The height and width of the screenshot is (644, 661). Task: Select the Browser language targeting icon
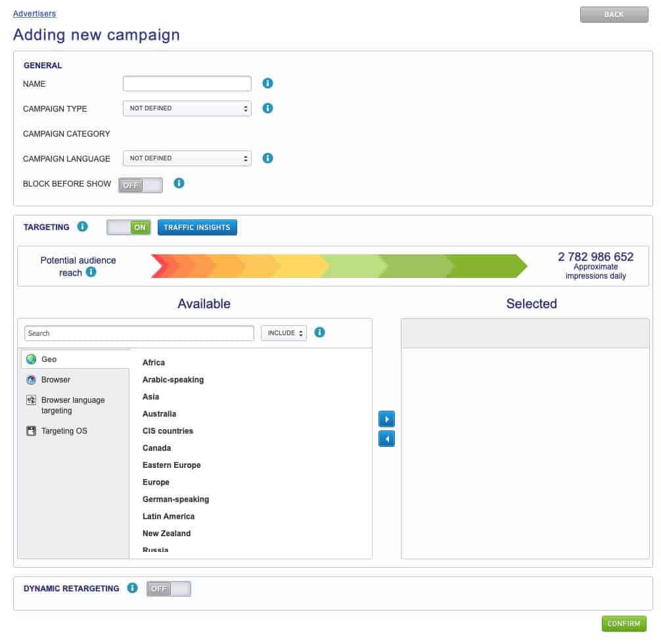32,400
